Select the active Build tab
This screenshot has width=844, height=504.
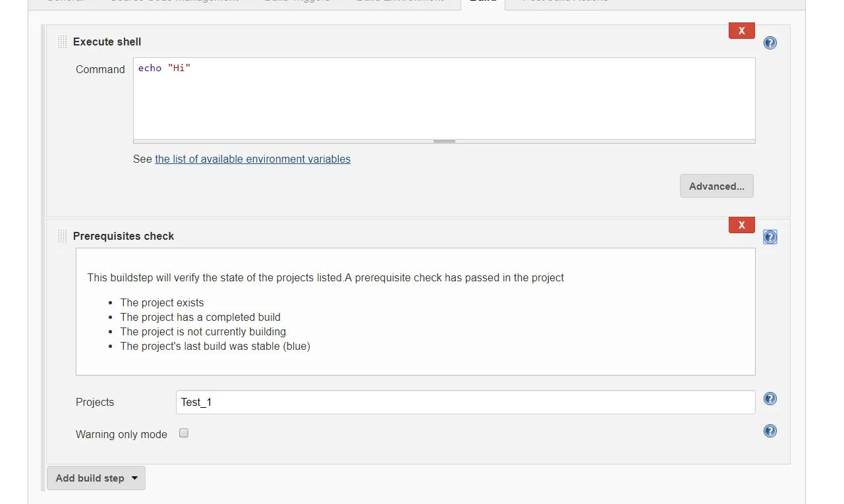(482, 2)
